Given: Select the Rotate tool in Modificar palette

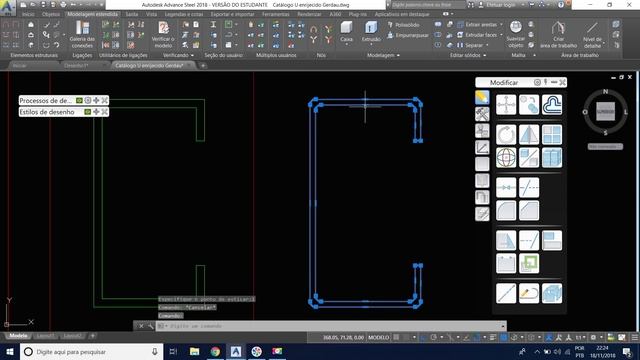Looking at the screenshot, I should (506, 135).
